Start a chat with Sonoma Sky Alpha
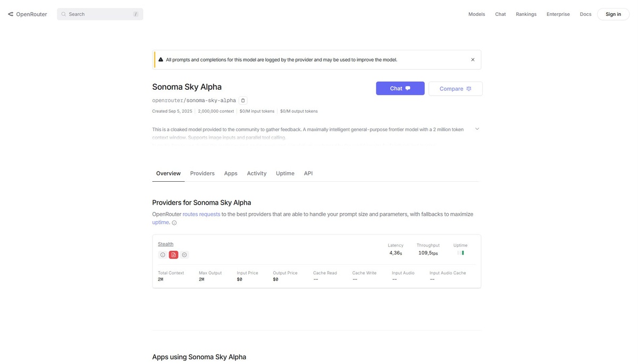Image resolution: width=638 pixels, height=364 pixels. [x=400, y=88]
